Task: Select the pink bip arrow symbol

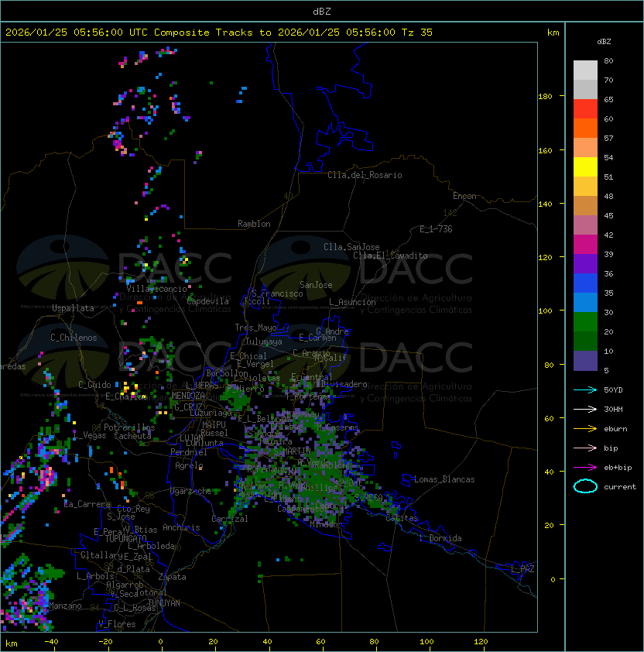Action: [585, 448]
